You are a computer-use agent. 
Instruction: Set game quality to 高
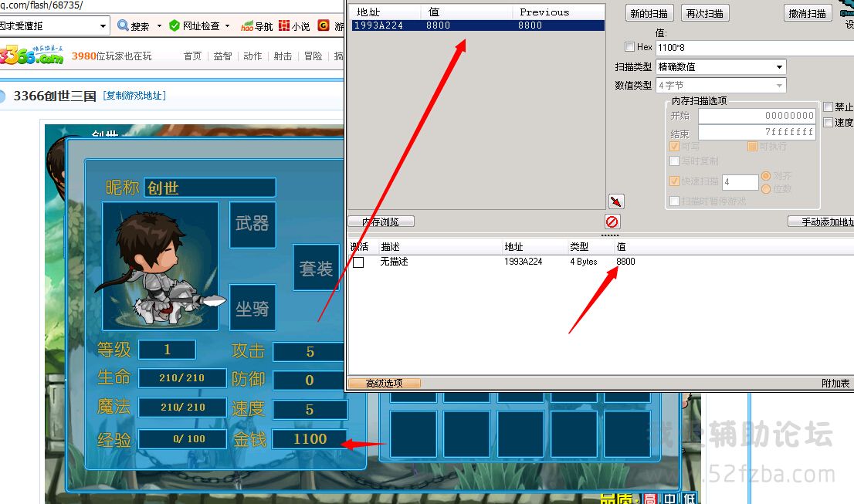[x=649, y=499]
